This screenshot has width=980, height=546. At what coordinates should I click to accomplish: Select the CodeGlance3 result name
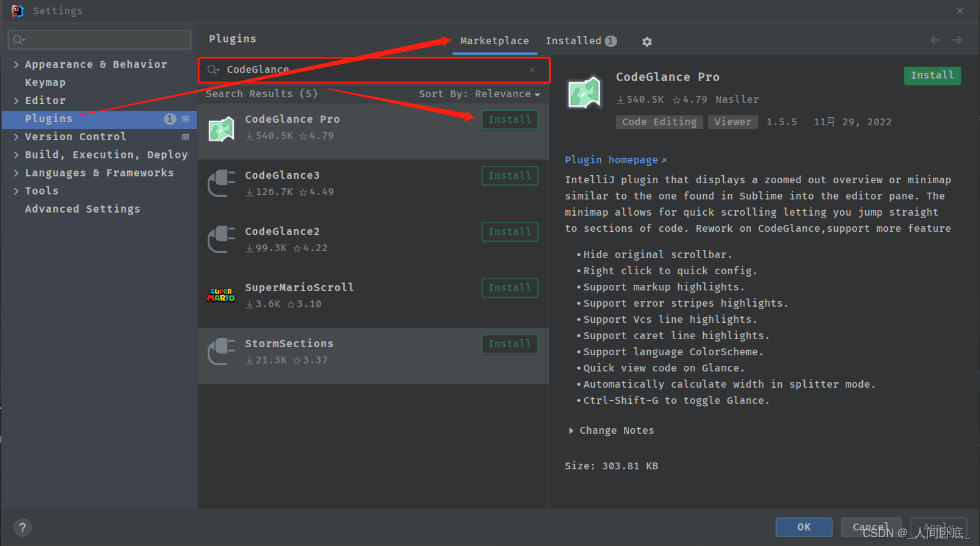click(x=282, y=176)
